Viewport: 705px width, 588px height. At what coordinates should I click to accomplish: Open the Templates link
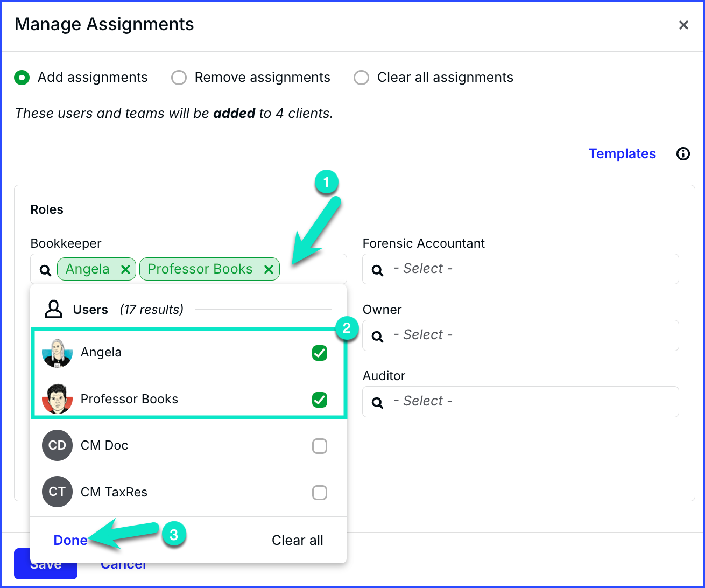point(622,154)
